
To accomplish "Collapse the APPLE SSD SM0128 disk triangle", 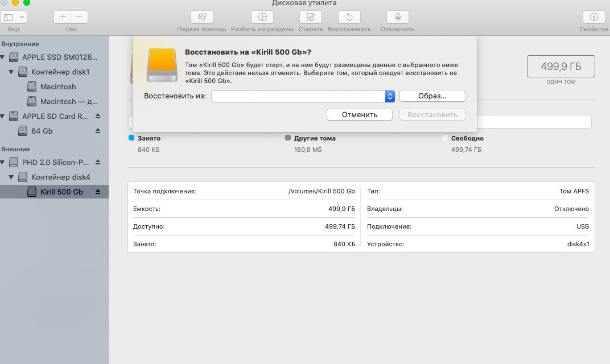I will coord(2,57).
